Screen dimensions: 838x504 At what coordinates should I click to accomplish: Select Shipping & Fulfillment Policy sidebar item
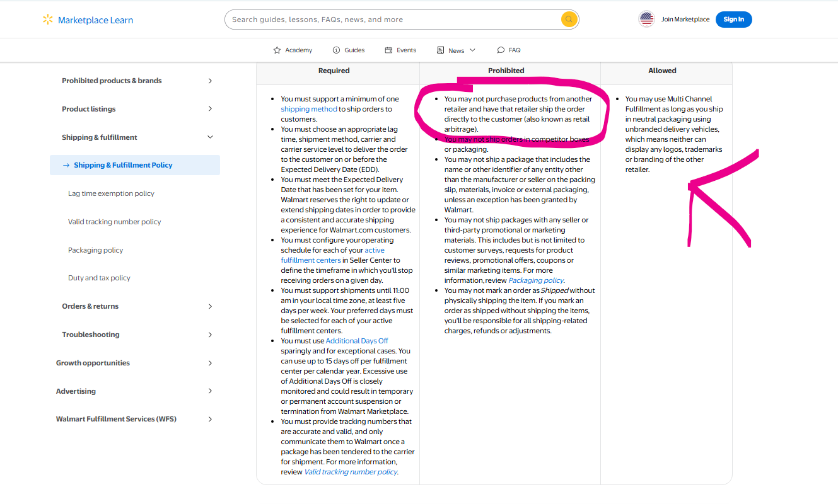pyautogui.click(x=135, y=165)
